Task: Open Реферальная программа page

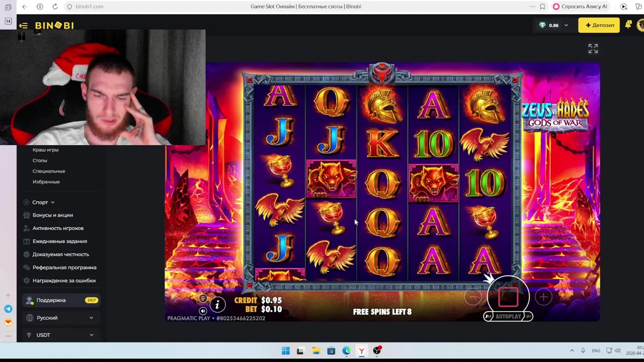Action: (x=64, y=267)
